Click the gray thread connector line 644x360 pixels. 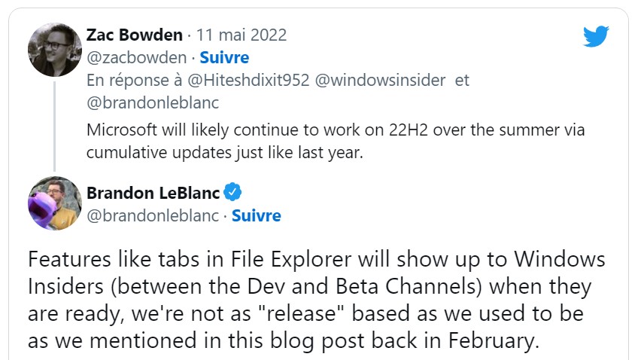coord(54,127)
